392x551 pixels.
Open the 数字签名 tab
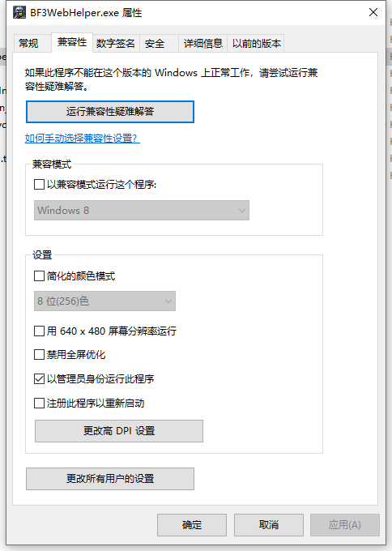coord(116,43)
